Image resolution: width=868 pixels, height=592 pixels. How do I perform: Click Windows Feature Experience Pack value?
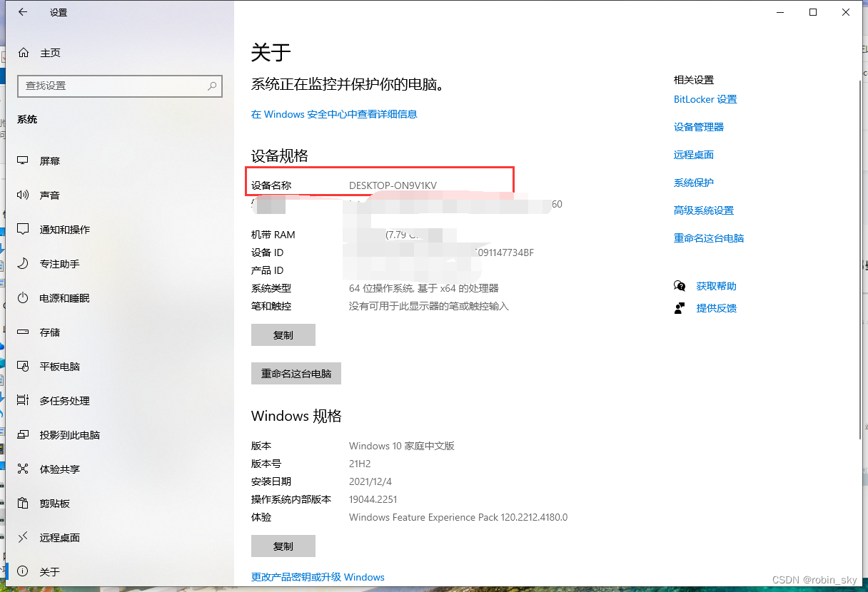[x=458, y=517]
